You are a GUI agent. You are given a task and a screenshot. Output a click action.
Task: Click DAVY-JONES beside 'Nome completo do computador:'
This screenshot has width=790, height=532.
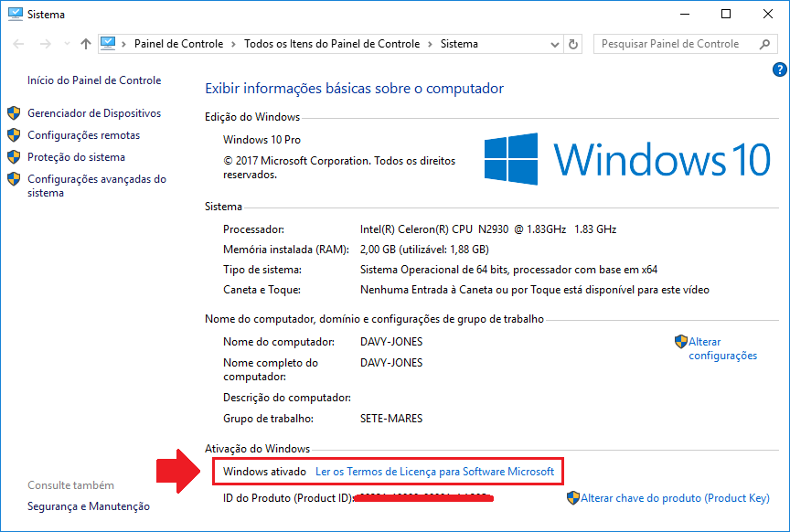click(391, 363)
